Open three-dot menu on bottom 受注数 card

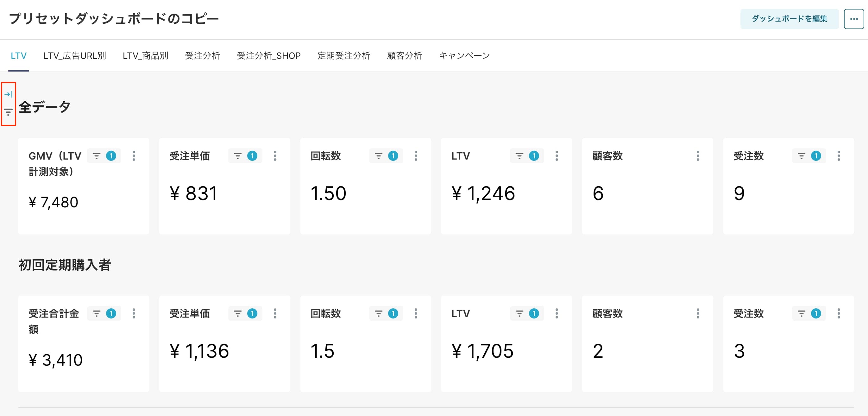(839, 313)
